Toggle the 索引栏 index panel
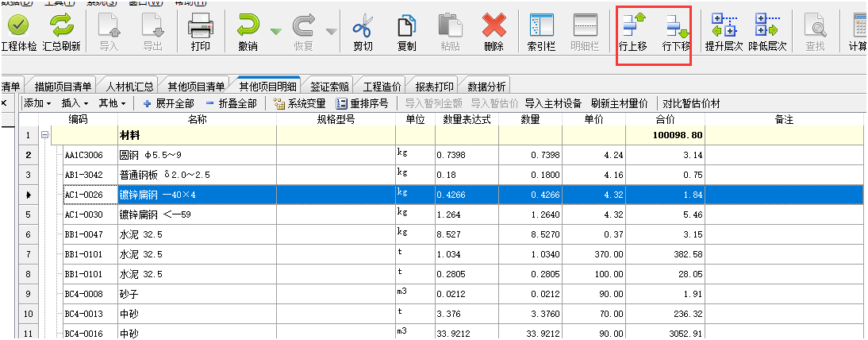Screen dimensions: 868x340 pos(540,26)
